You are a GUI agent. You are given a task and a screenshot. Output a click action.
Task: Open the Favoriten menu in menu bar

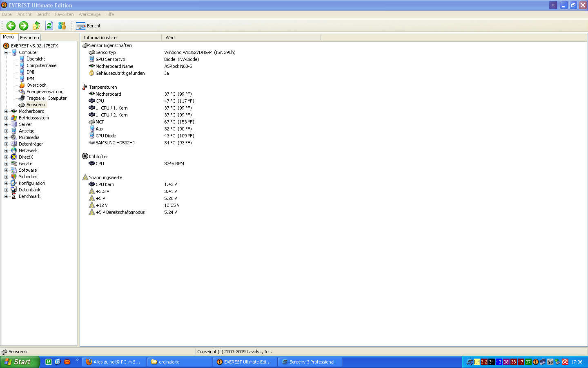coord(64,14)
